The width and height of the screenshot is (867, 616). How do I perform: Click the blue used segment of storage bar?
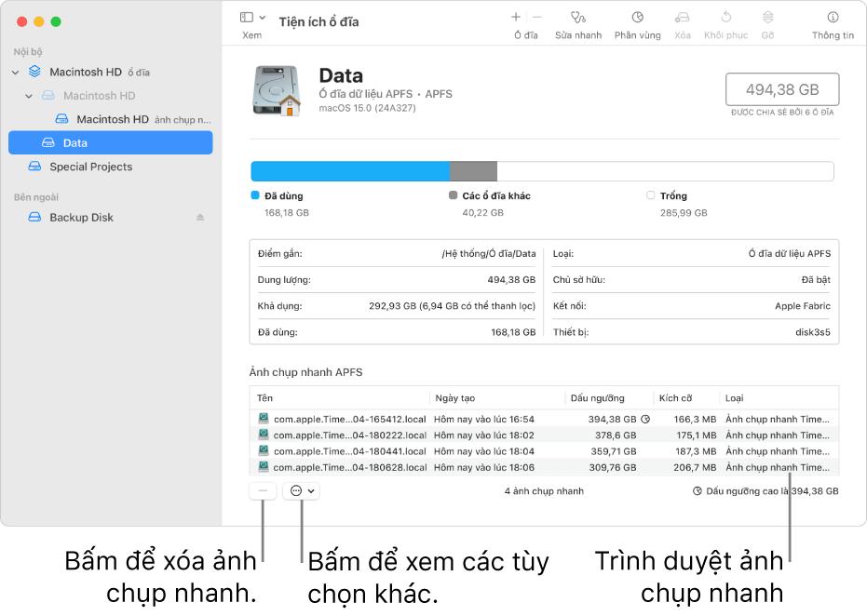(x=350, y=171)
